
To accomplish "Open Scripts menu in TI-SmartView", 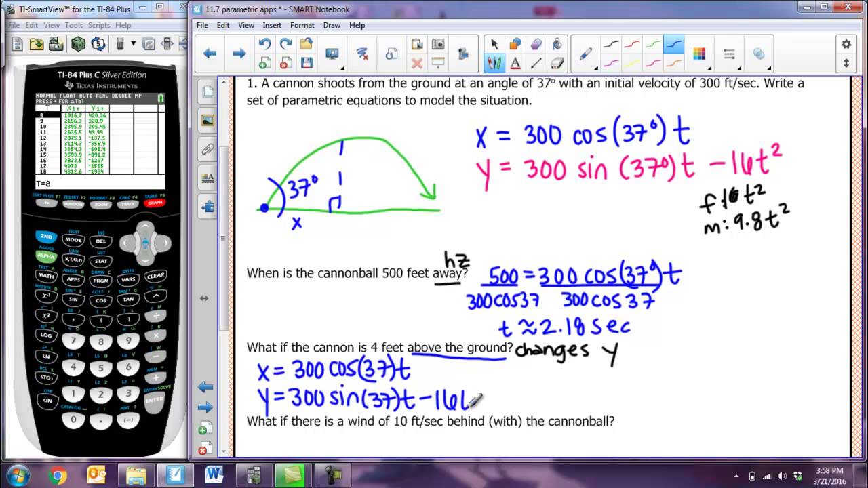I will click(99, 25).
